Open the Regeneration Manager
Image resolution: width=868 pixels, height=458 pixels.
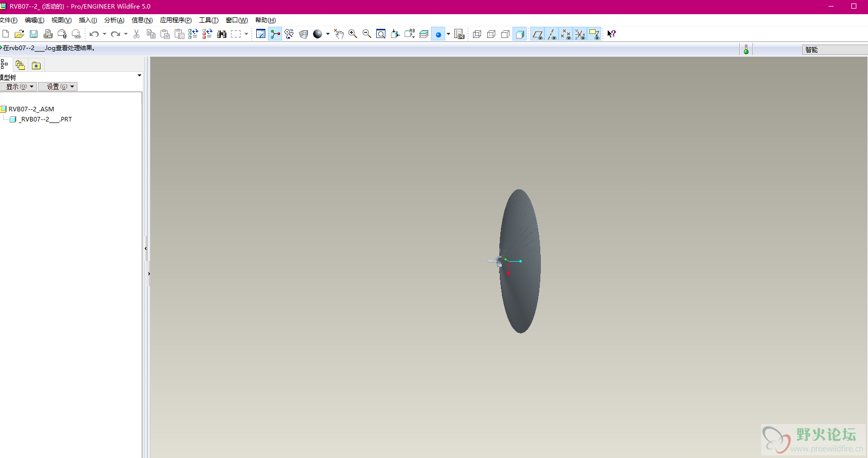(x=208, y=34)
